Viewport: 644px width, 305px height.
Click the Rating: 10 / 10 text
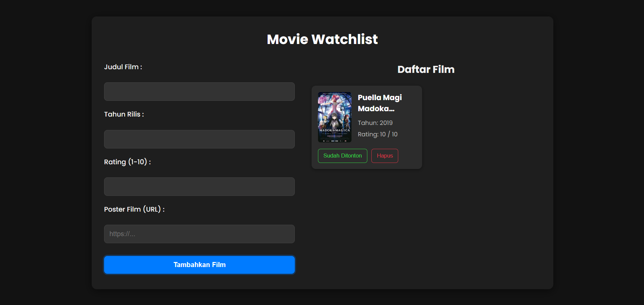point(377,134)
